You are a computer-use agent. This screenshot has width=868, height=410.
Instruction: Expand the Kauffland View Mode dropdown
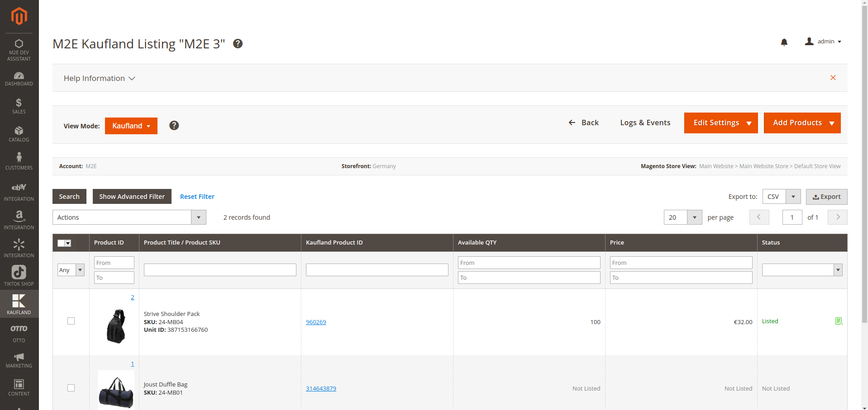131,126
